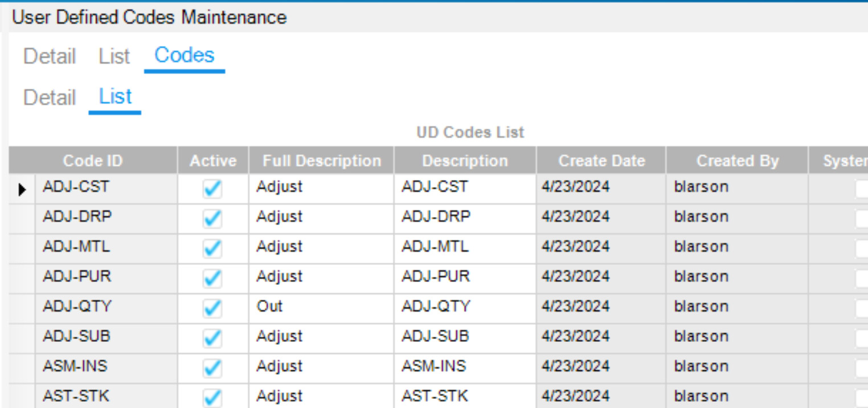
Task: Uncheck Active checkbox for ADJ-CST
Action: (212, 189)
